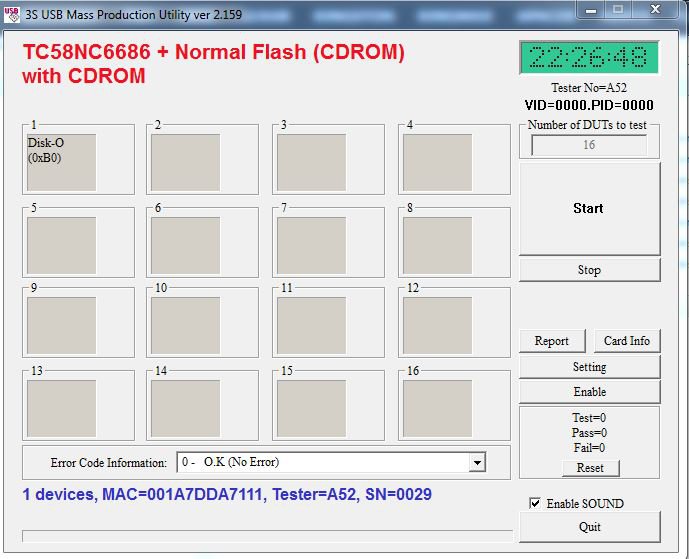Reset the test counters
This screenshot has height=559, width=689.
point(590,468)
